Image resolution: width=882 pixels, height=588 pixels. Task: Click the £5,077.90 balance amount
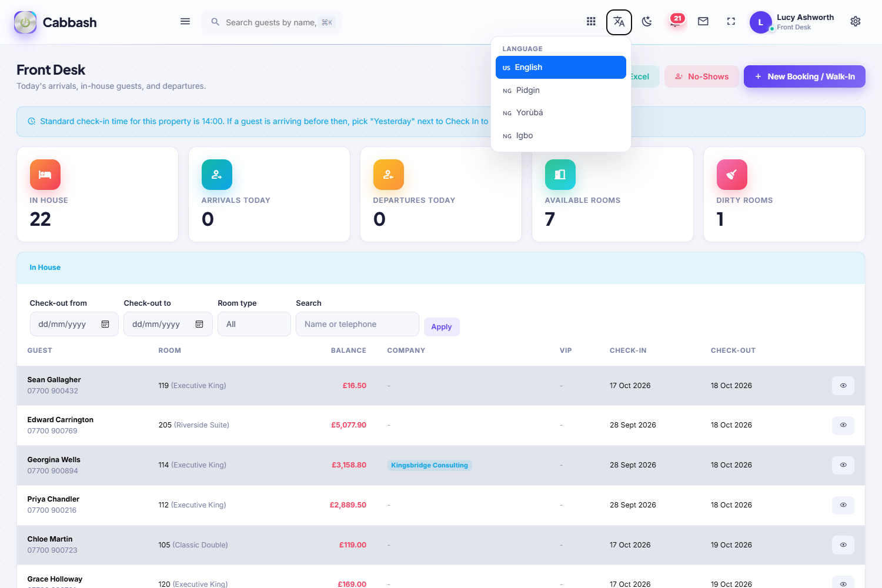349,425
